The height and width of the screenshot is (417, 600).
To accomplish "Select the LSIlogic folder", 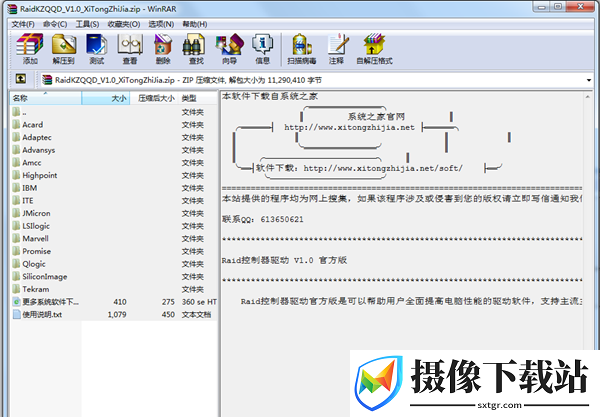I will (114, 226).
